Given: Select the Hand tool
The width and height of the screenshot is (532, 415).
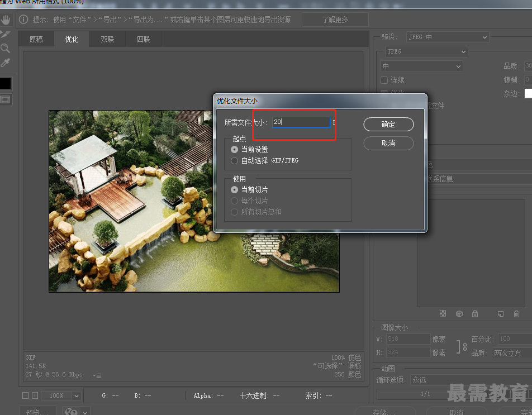Looking at the screenshot, I should pyautogui.click(x=6, y=20).
